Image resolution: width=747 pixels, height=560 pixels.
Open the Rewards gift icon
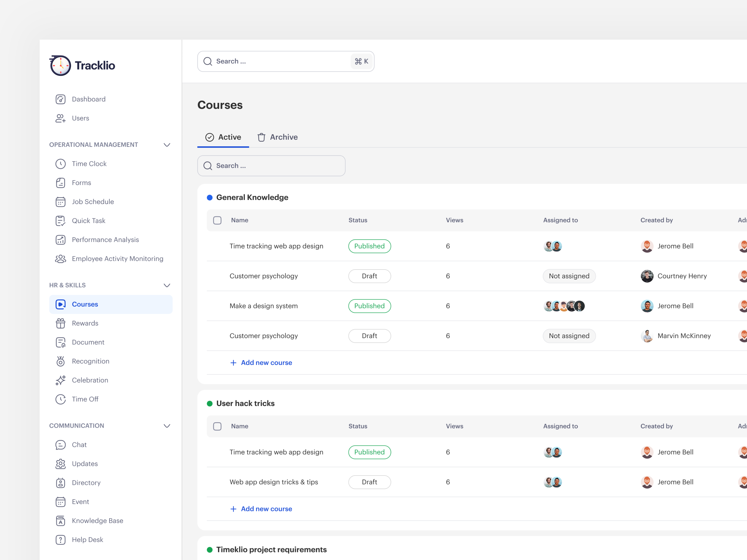[60, 323]
